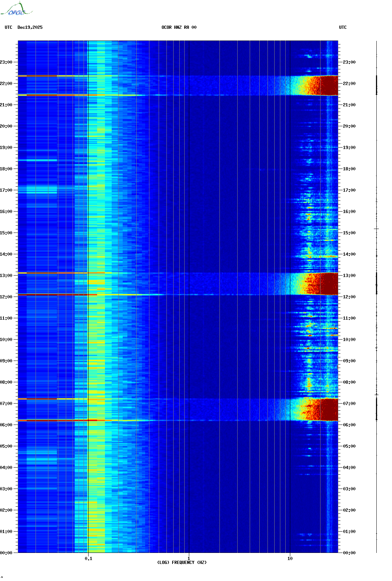Click the 15:00 label on right axis
Image resolution: width=392 pixels, height=581 pixels.
pos(349,233)
